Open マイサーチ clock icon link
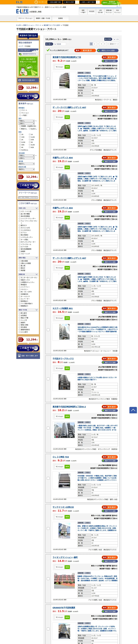 (x=41, y=2)
